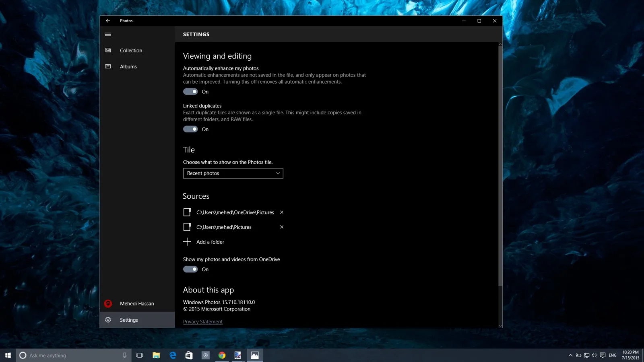The width and height of the screenshot is (644, 362).
Task: Toggle the Linked duplicates switch
Action: 190,129
